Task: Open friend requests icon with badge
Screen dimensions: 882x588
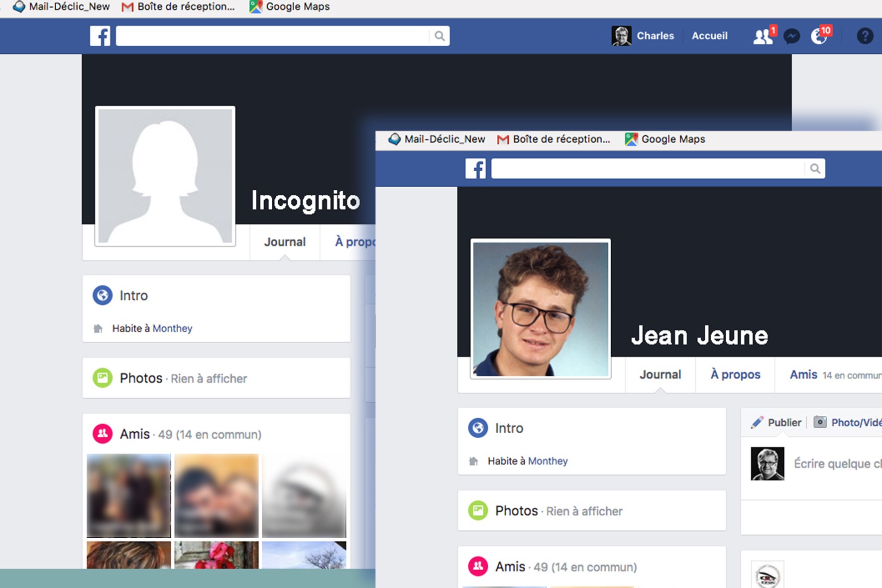Action: pyautogui.click(x=763, y=36)
